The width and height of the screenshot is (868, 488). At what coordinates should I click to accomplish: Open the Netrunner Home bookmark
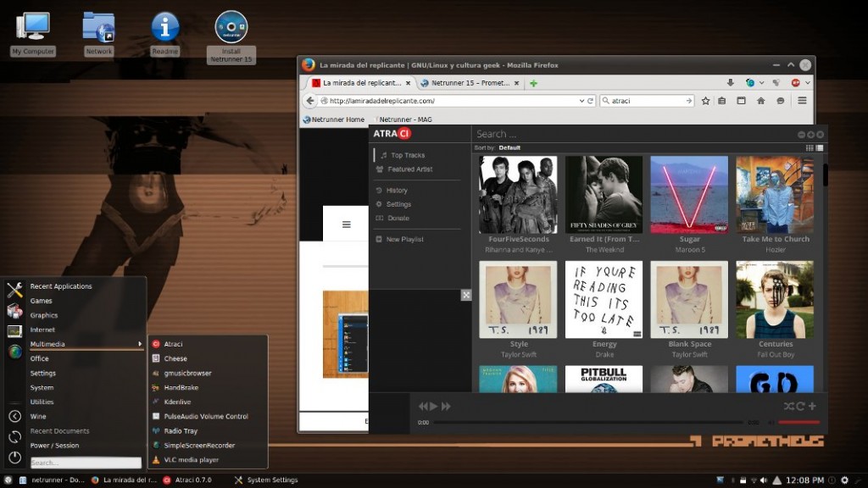[x=334, y=119]
